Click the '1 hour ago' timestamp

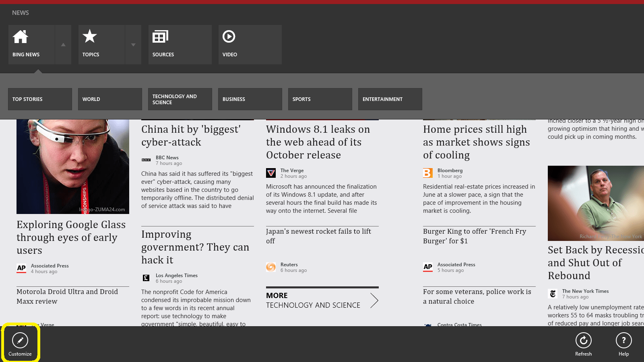click(x=450, y=176)
